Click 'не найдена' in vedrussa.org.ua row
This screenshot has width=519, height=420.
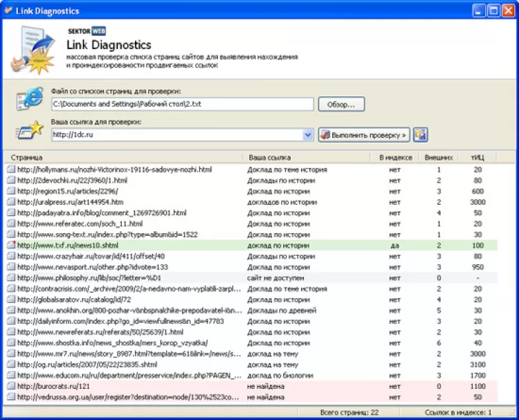266,397
